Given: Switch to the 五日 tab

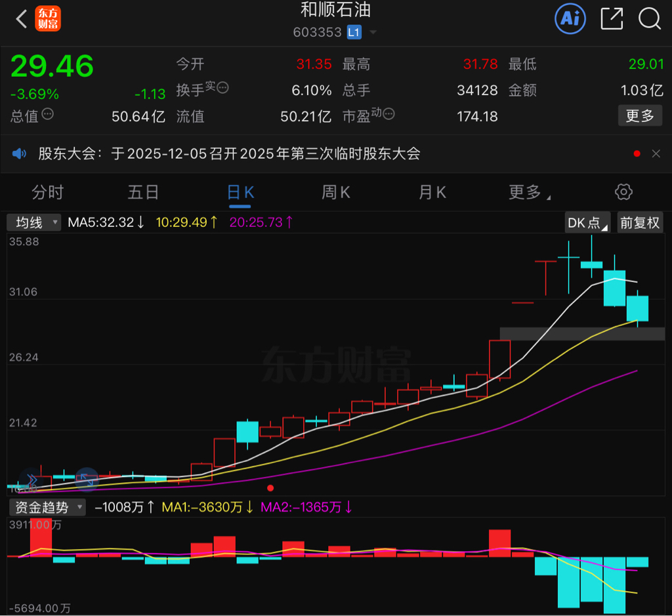Looking at the screenshot, I should [x=143, y=192].
